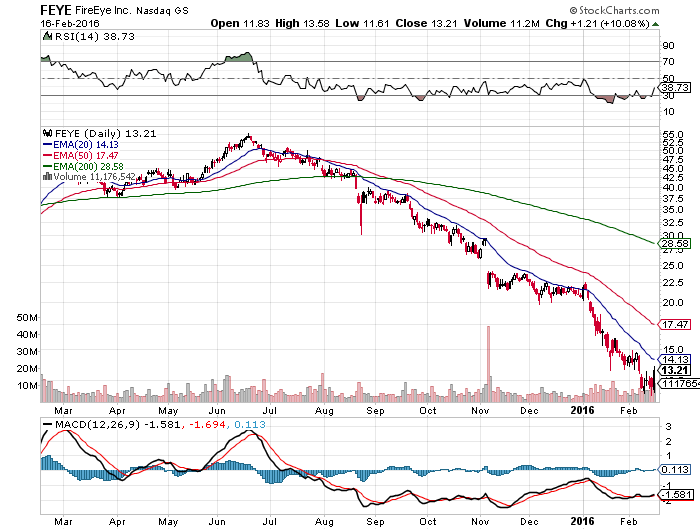
Task: Click the Sep label under the volume bars
Action: pyautogui.click(x=375, y=410)
